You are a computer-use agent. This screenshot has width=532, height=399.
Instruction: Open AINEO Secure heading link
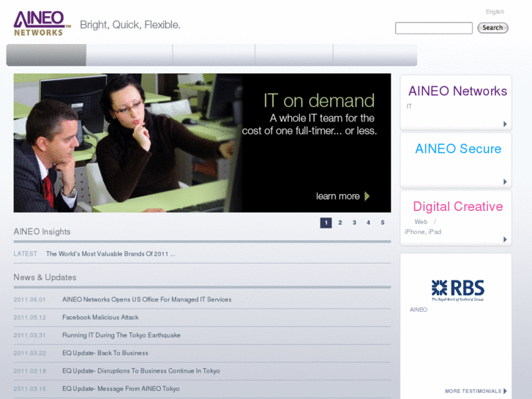point(458,149)
